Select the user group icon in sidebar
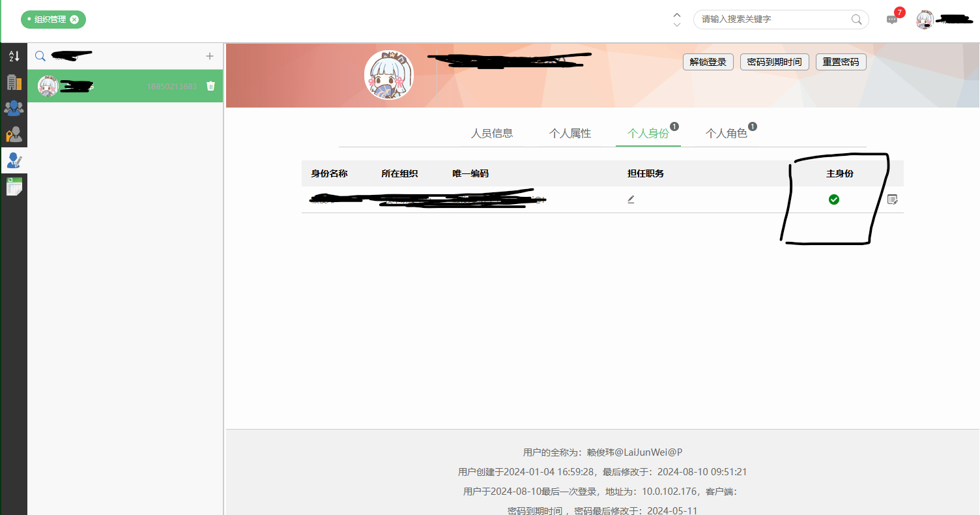Screen dimensions: 980x515 click(14, 108)
